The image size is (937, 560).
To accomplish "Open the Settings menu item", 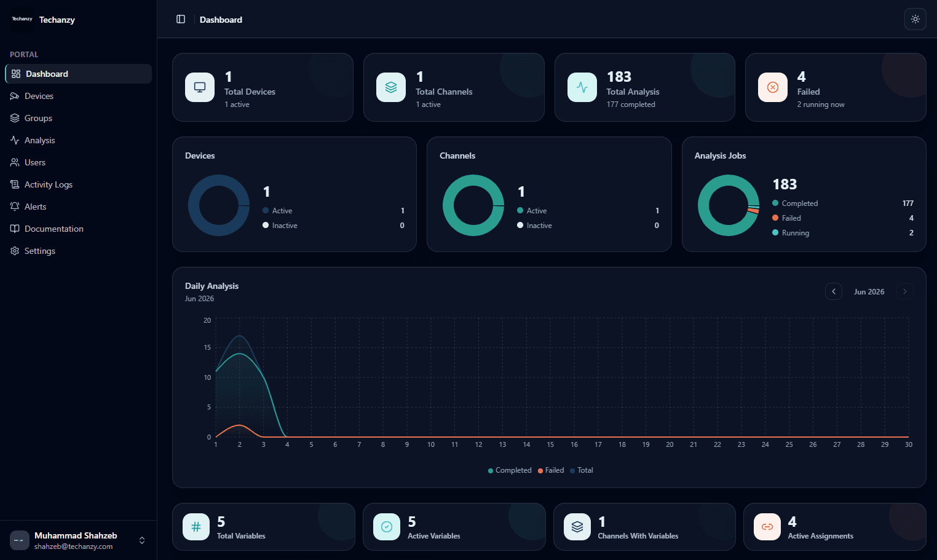I will coord(79,251).
